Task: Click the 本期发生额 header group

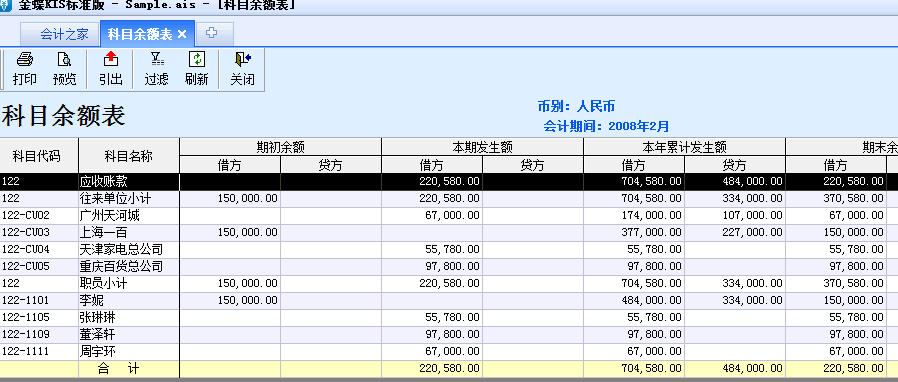Action: (482, 147)
